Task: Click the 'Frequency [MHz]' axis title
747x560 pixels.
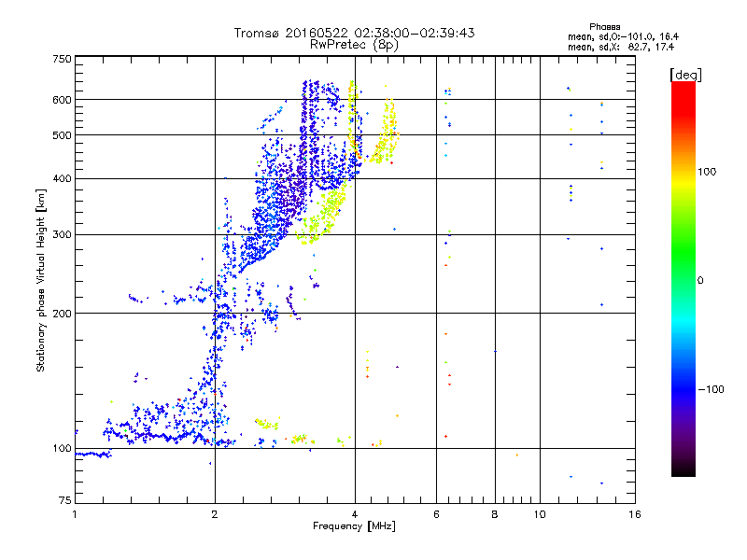Action: pyautogui.click(x=354, y=526)
